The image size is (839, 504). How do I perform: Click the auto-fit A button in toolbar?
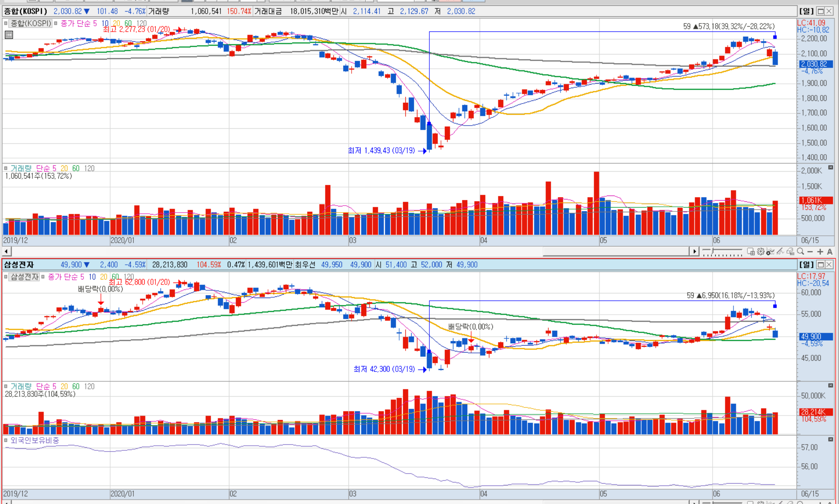tap(830, 252)
